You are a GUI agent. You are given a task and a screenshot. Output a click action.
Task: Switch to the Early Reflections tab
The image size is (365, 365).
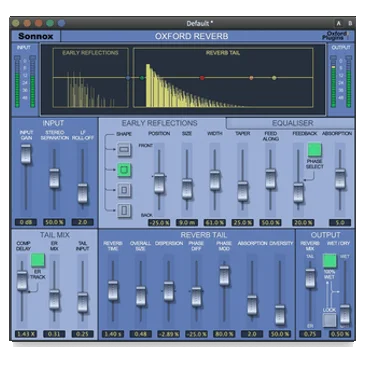(x=159, y=123)
